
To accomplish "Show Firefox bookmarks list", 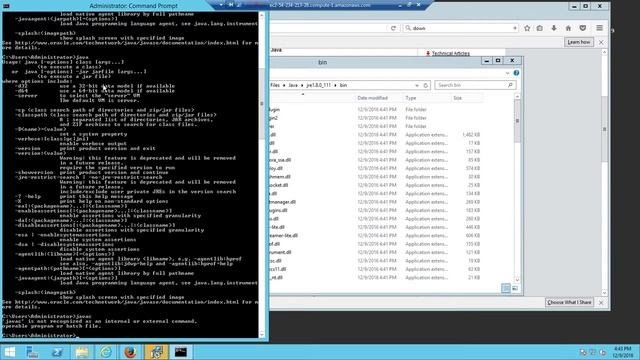I will coord(540,28).
